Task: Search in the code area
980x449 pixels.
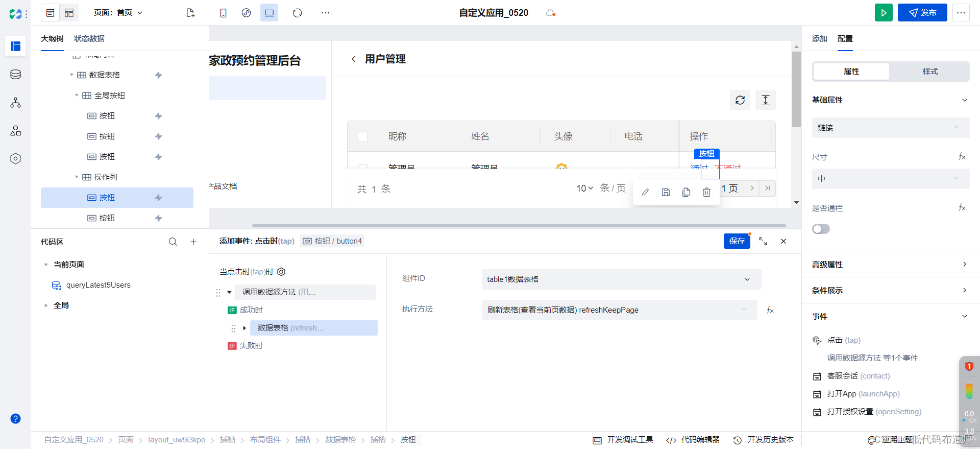Action: click(173, 242)
